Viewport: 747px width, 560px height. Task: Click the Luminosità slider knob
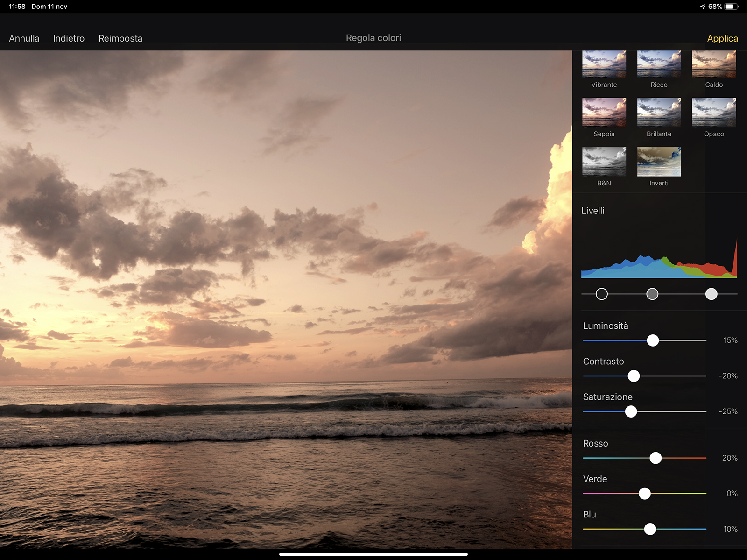pyautogui.click(x=653, y=340)
